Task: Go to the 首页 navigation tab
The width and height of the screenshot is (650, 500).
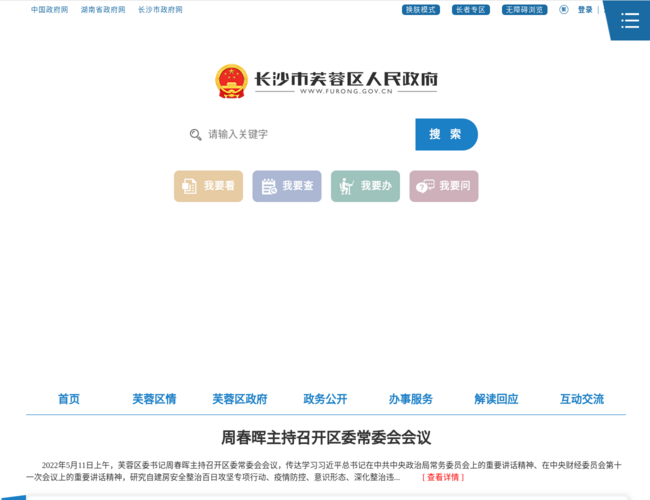Action: (x=69, y=399)
